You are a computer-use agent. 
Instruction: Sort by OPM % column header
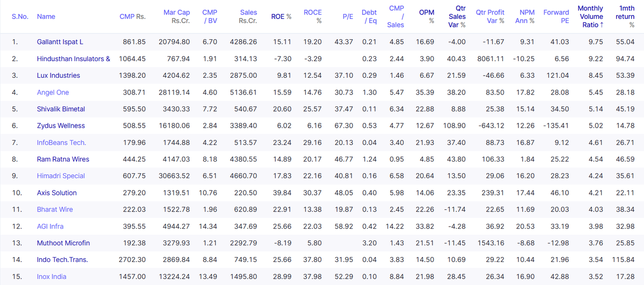pyautogui.click(x=427, y=17)
